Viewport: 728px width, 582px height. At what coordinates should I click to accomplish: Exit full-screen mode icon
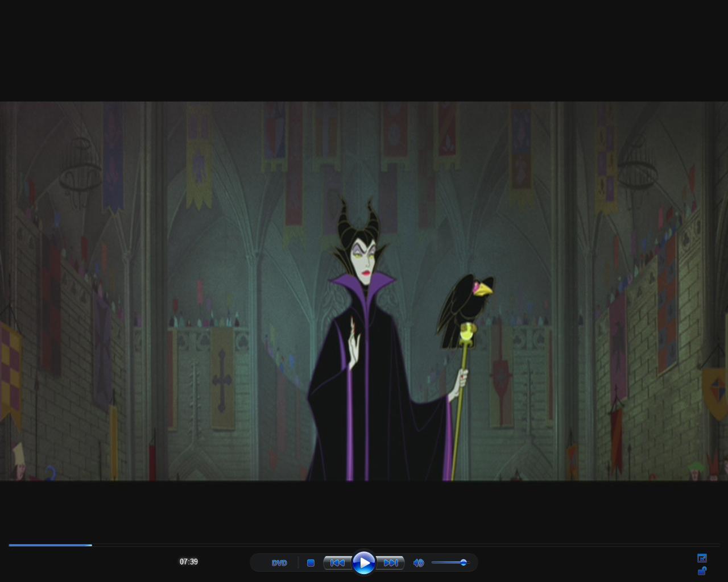click(x=702, y=558)
